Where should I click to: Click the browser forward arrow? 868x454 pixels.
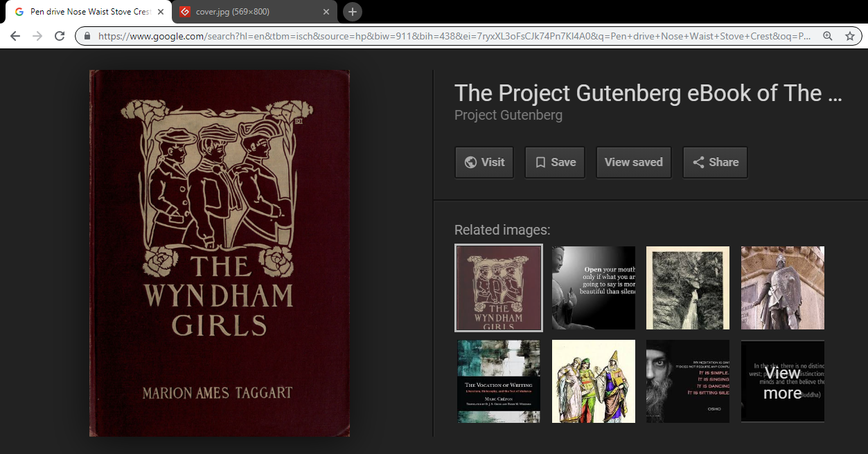(37, 36)
